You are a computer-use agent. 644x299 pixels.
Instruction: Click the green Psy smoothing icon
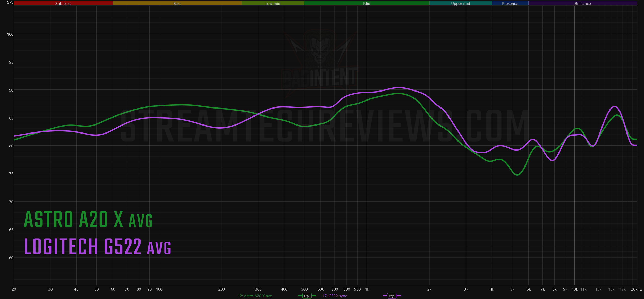[x=307, y=296]
